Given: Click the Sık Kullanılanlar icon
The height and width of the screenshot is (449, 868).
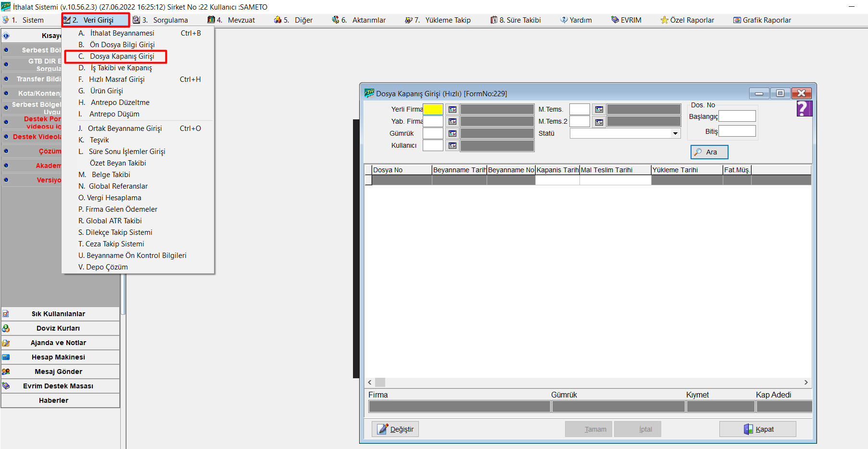Looking at the screenshot, I should pyautogui.click(x=6, y=314).
